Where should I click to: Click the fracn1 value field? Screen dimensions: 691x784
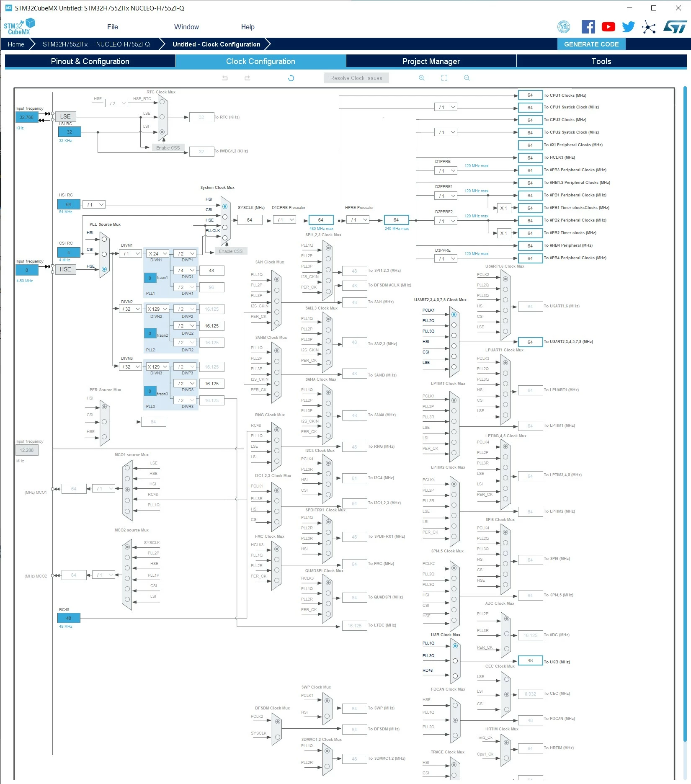(x=150, y=278)
